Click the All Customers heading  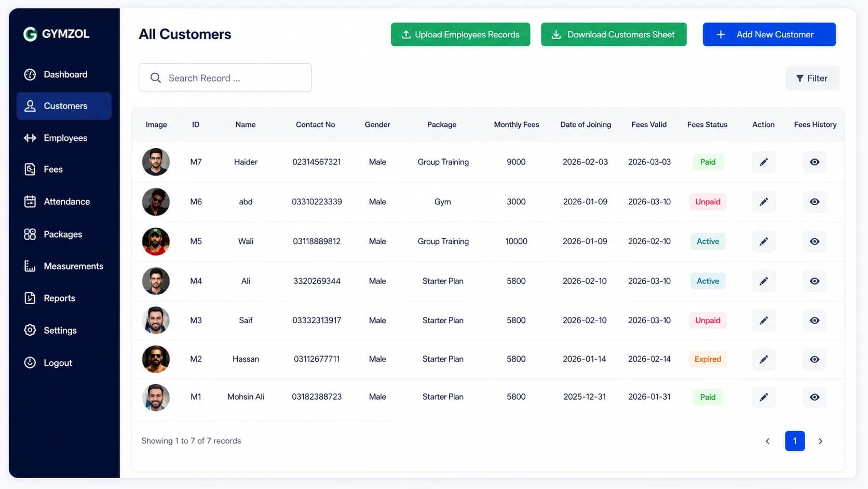pyautogui.click(x=185, y=34)
